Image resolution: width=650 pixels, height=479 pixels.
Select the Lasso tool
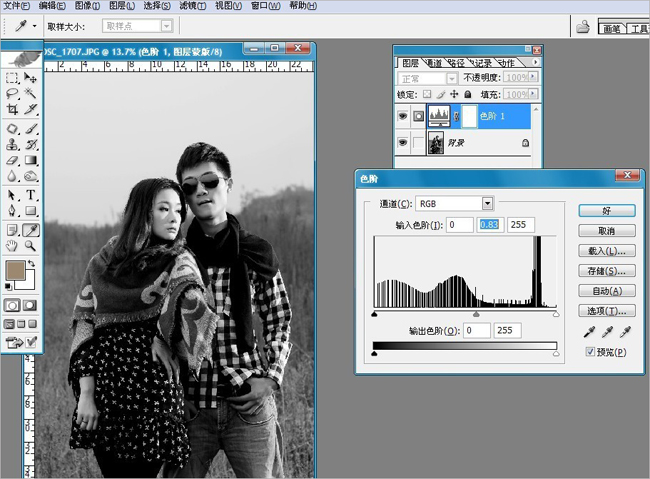12,93
